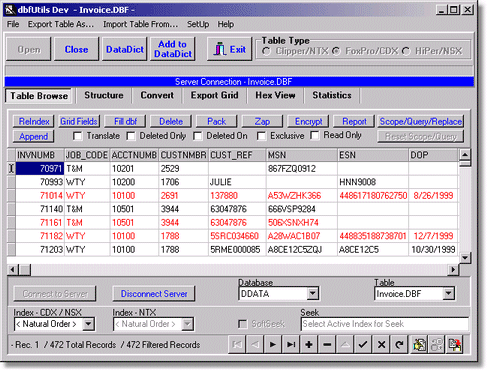Image resolution: width=487 pixels, height=371 pixels.
Task: Click the Report button
Action: point(354,121)
